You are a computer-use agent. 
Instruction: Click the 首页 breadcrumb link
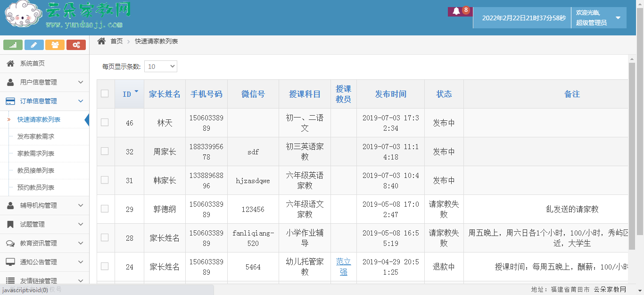point(116,41)
